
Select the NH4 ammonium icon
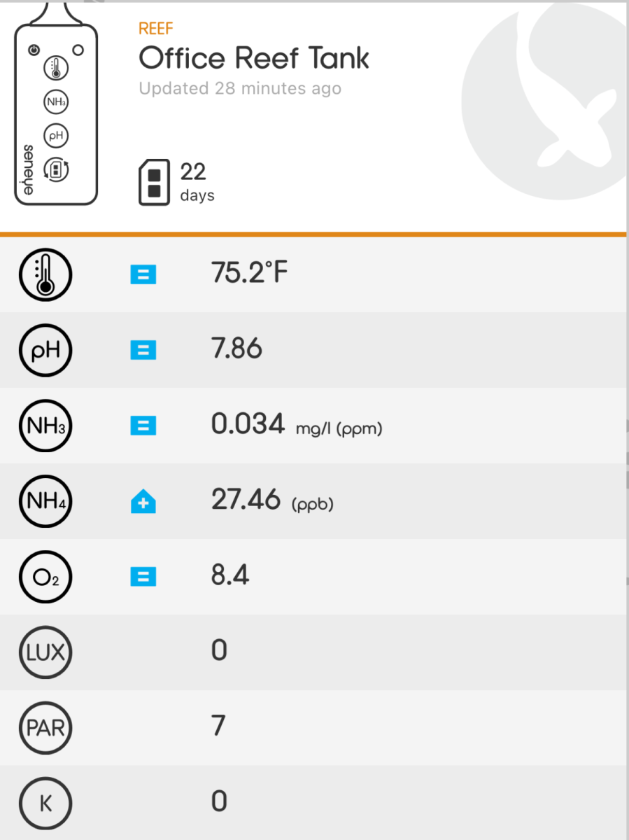click(46, 500)
